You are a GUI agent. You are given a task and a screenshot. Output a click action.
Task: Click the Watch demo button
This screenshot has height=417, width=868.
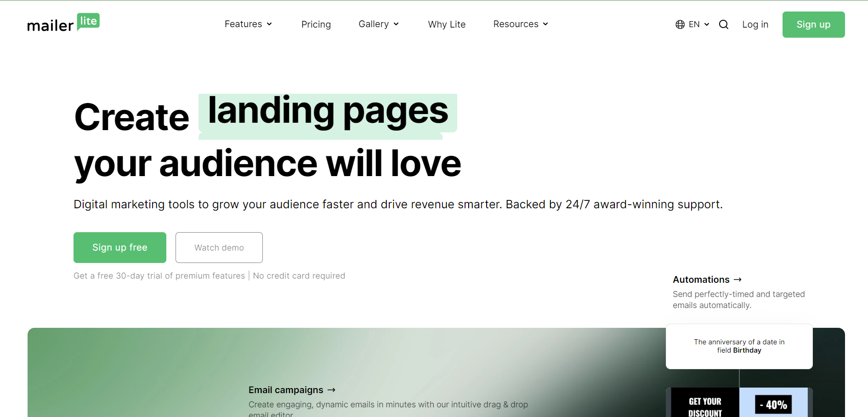(219, 247)
